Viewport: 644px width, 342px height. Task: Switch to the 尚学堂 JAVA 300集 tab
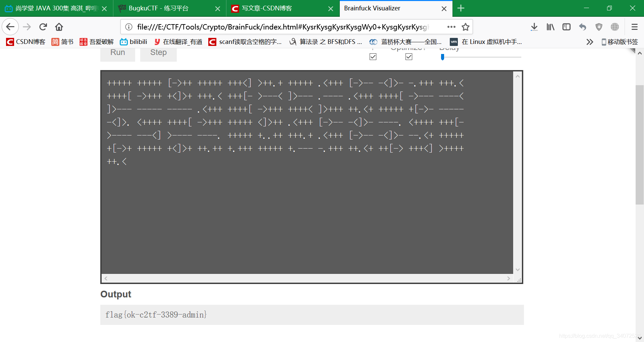point(56,8)
